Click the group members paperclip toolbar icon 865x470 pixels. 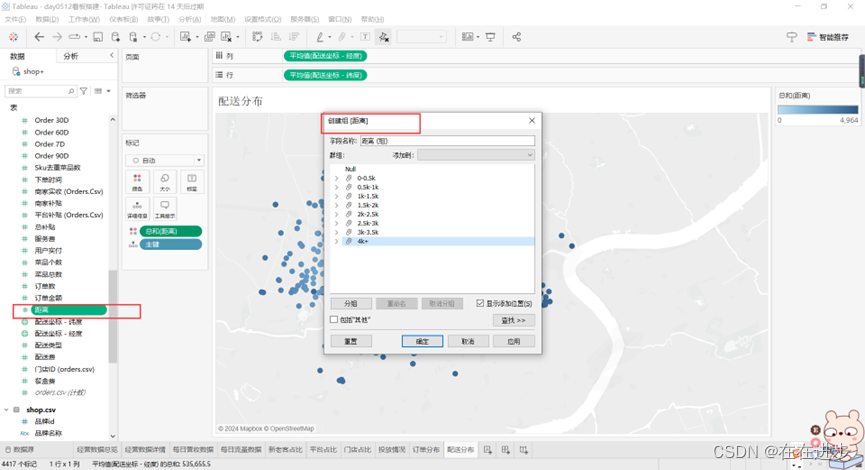[x=342, y=37]
